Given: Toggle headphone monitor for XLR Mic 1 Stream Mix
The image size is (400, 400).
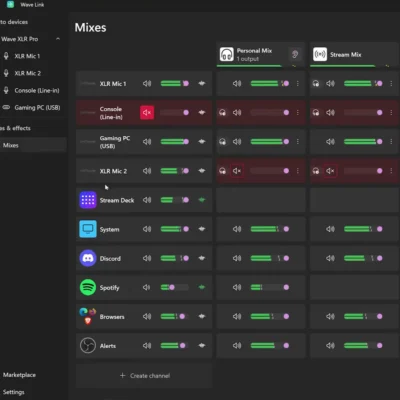Looking at the screenshot, I should (x=316, y=84).
